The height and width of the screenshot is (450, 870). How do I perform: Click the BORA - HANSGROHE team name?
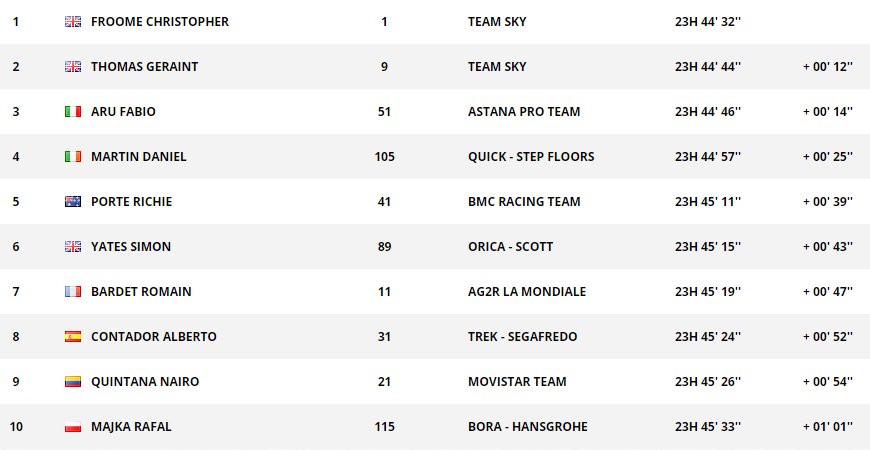click(x=527, y=427)
